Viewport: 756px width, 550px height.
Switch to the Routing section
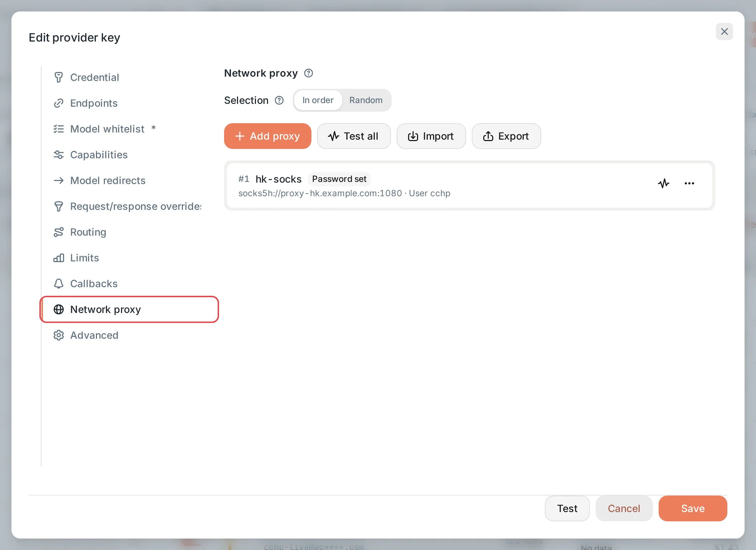coord(129,232)
